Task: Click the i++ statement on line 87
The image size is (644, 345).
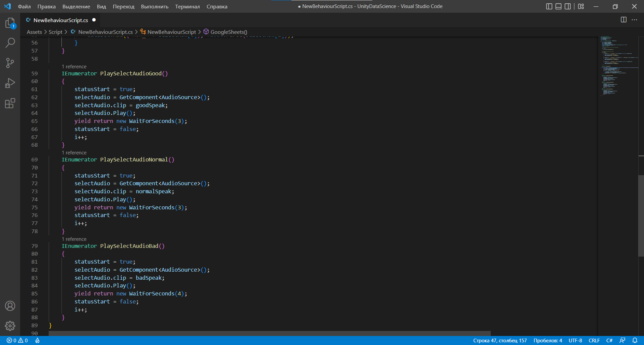Action: 80,309
